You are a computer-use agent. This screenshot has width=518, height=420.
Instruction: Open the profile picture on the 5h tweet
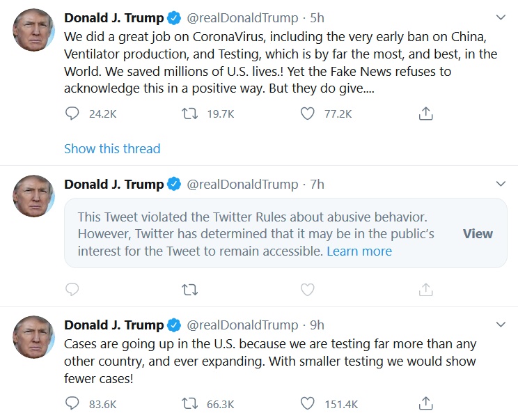(34, 30)
